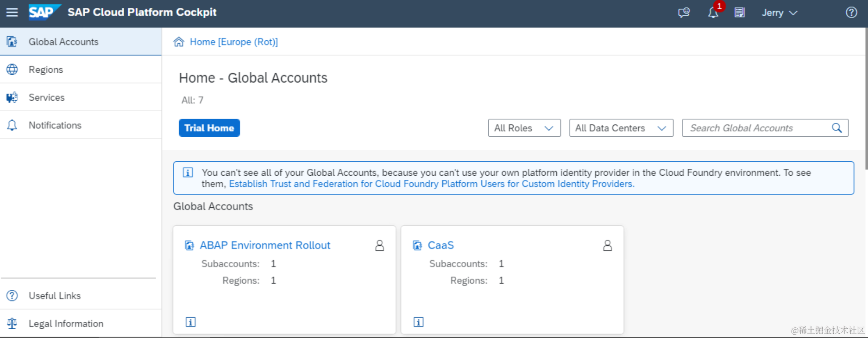868x338 pixels.
Task: Click the Home breadcrumb house icon
Action: 179,42
